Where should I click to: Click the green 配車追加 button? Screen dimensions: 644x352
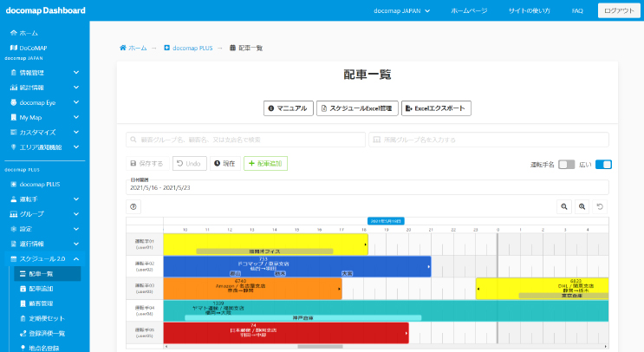(x=265, y=163)
